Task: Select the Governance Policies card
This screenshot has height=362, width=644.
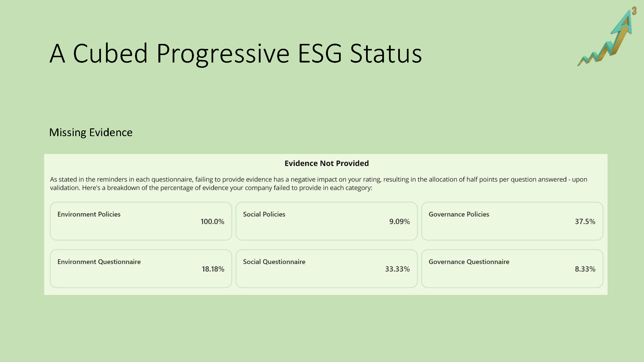Action: point(512,221)
